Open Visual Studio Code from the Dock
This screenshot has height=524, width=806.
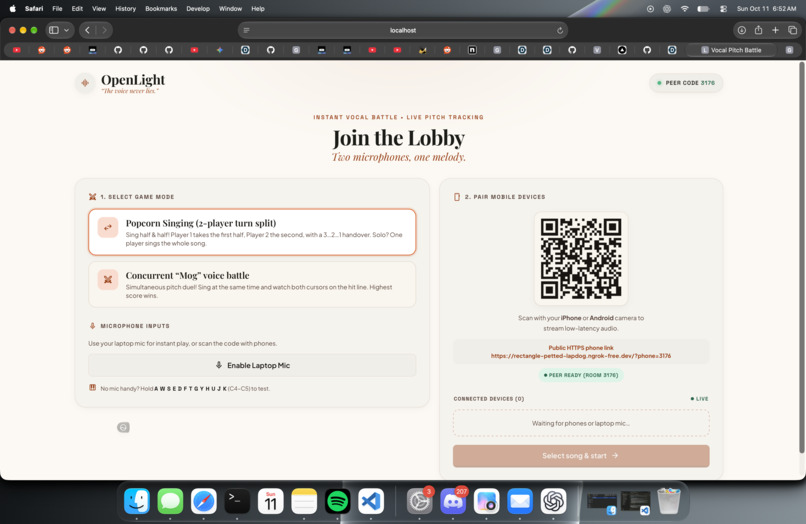[371, 501]
